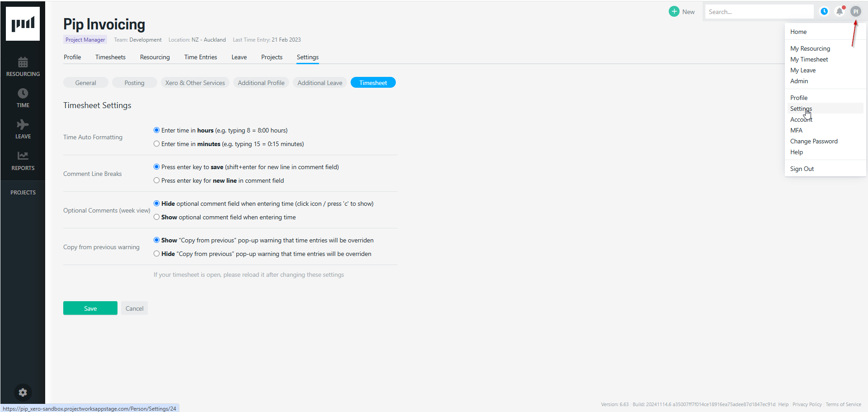Open the Resourcing section in the sidebar

tap(23, 66)
